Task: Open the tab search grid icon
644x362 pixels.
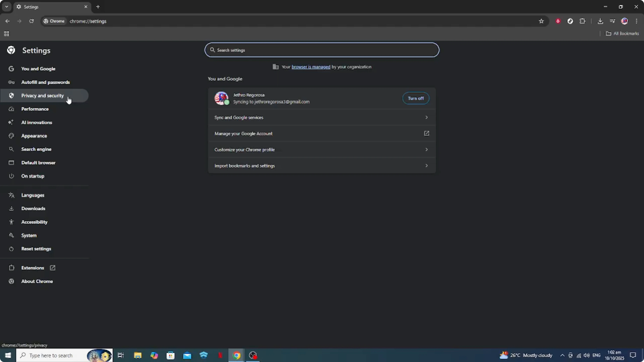Action: pos(6,33)
